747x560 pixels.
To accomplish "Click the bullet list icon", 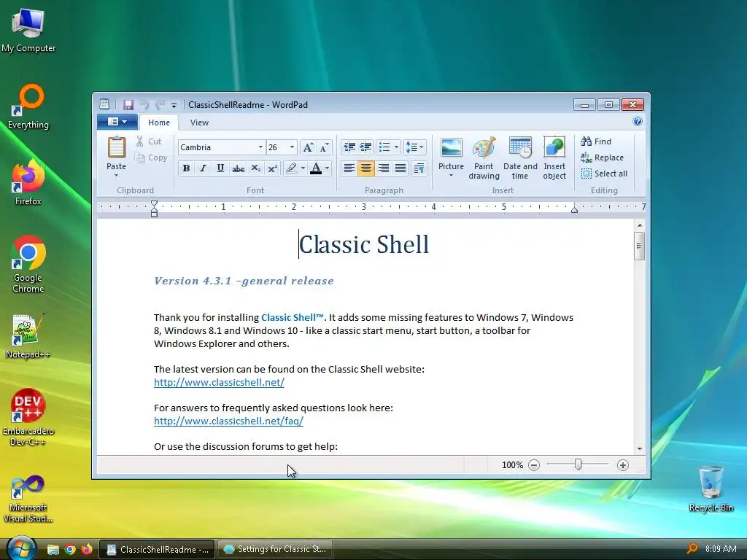I will pyautogui.click(x=384, y=147).
